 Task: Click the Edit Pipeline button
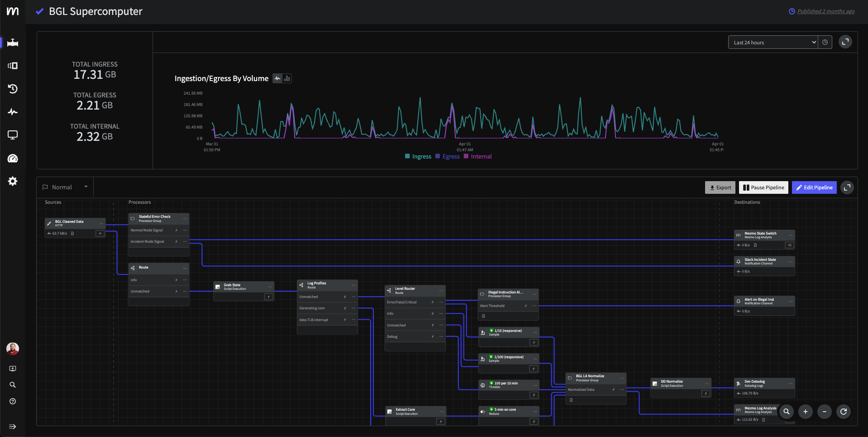click(x=814, y=187)
